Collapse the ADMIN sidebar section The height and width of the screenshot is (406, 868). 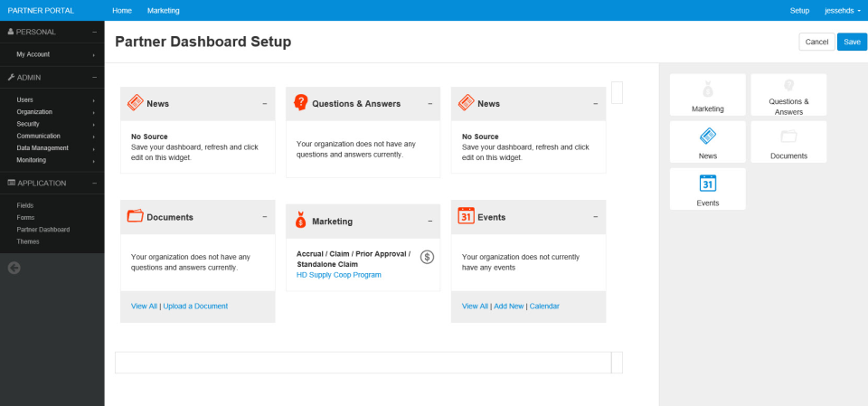[x=94, y=77]
